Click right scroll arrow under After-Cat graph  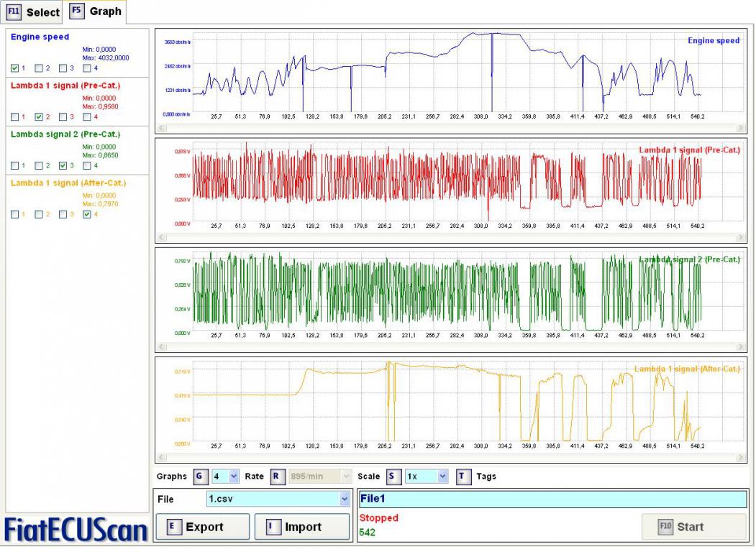[x=741, y=457]
